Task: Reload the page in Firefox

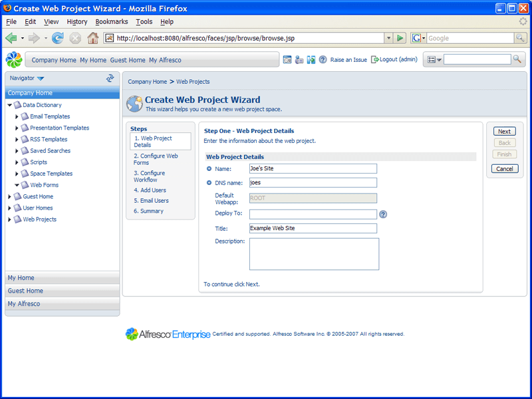Action: [x=59, y=38]
